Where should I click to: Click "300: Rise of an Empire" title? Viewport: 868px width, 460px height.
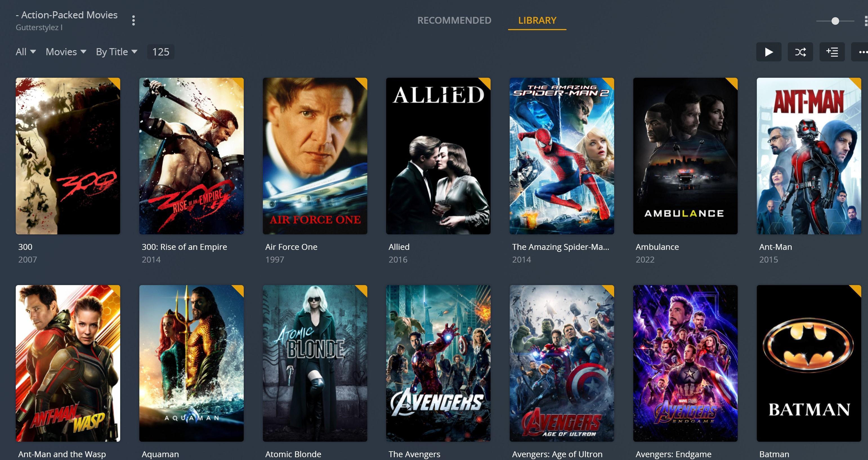(x=184, y=247)
